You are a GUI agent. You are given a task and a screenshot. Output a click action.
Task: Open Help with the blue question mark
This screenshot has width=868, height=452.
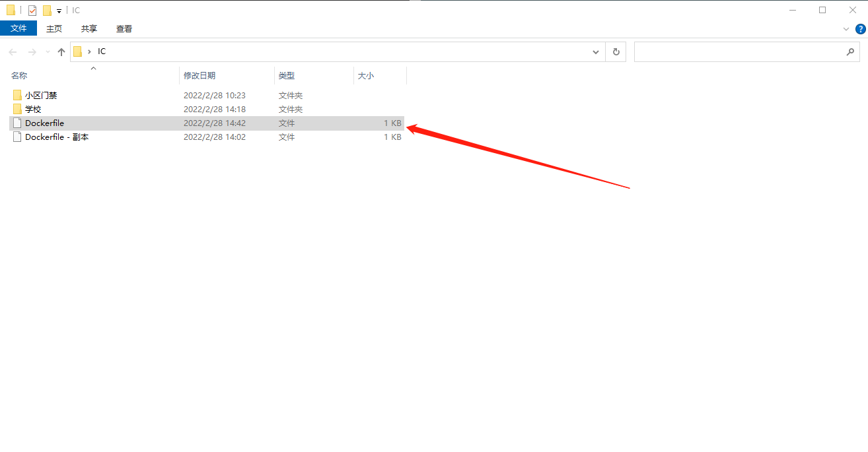(x=861, y=29)
